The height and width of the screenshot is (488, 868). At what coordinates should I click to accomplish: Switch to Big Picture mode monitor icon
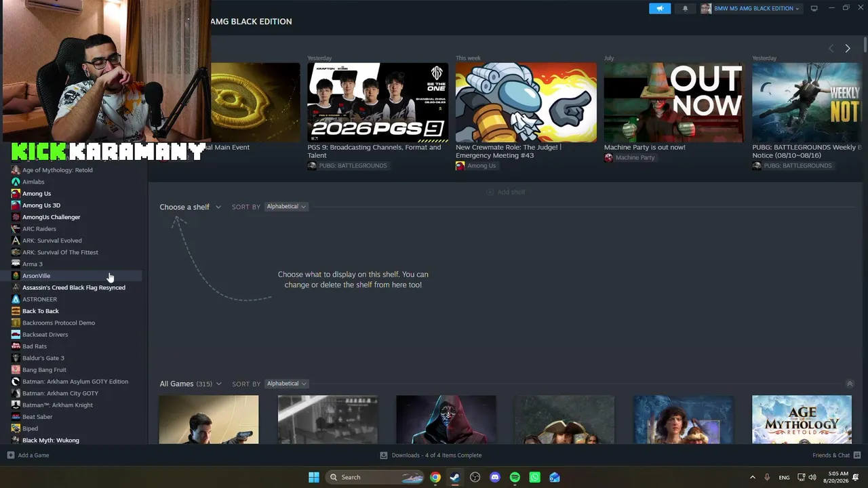[814, 8]
